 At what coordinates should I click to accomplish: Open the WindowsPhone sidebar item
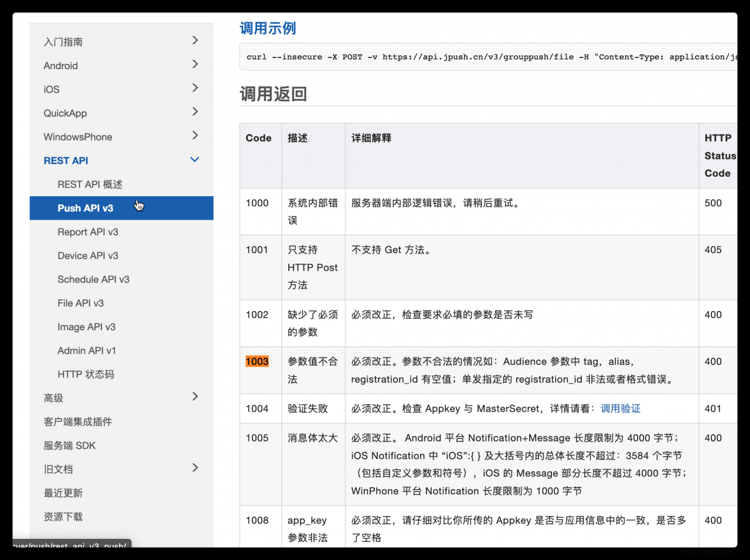[x=78, y=137]
